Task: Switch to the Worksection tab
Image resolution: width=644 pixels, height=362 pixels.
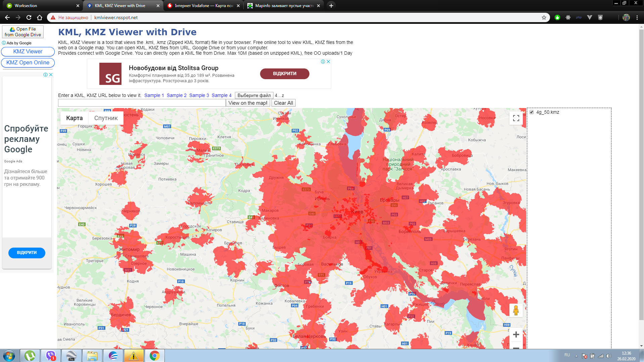Action: click(x=42, y=6)
